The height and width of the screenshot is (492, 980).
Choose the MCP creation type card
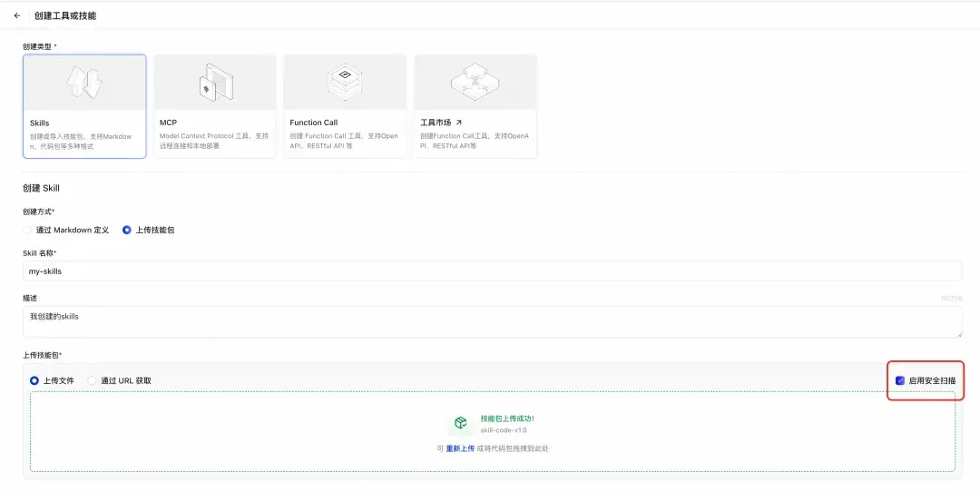pos(214,106)
